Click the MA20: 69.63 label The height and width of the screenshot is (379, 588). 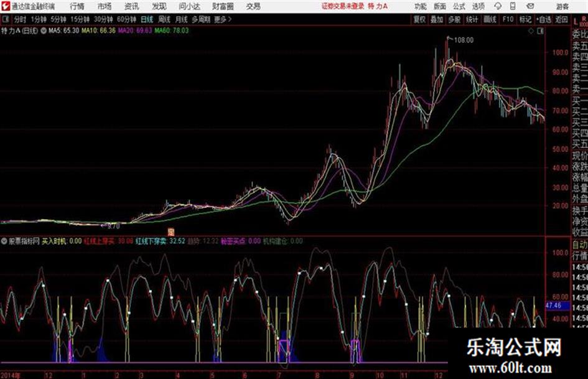(135, 30)
